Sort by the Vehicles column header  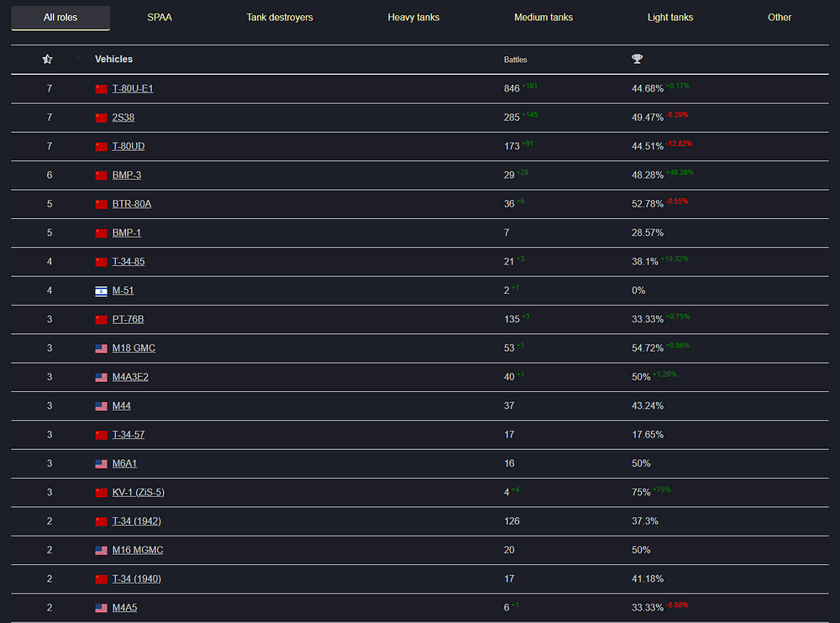click(113, 60)
